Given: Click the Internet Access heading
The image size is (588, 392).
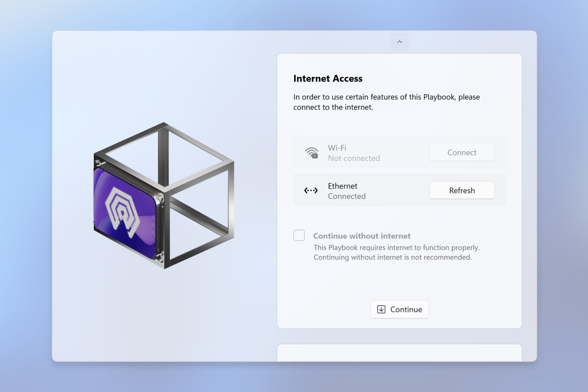Looking at the screenshot, I should (328, 78).
